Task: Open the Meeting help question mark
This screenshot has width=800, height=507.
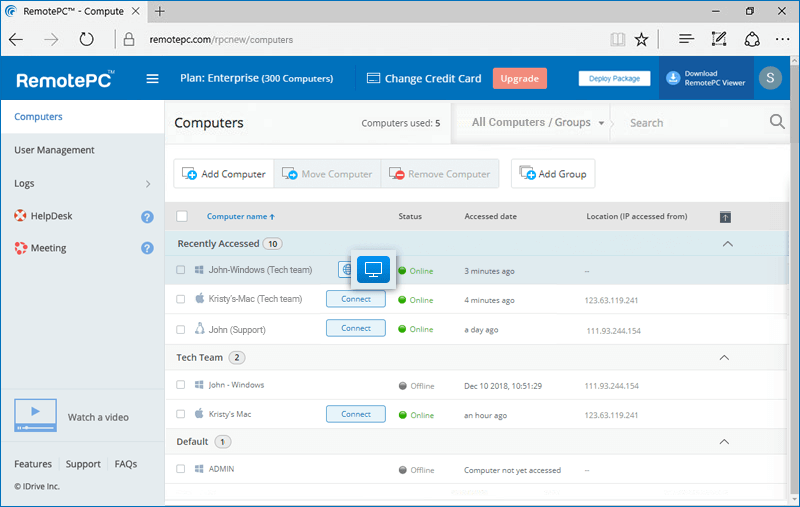Action: coord(147,248)
